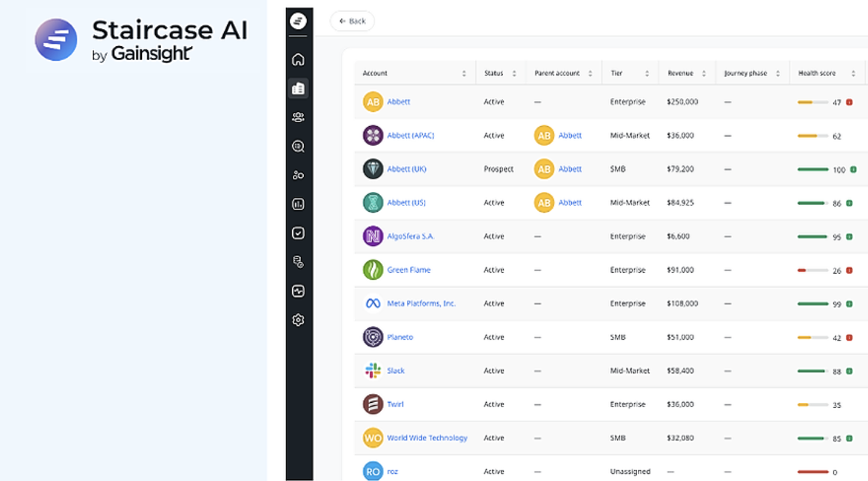
Task: Click the health score bar for Slack
Action: [813, 371]
